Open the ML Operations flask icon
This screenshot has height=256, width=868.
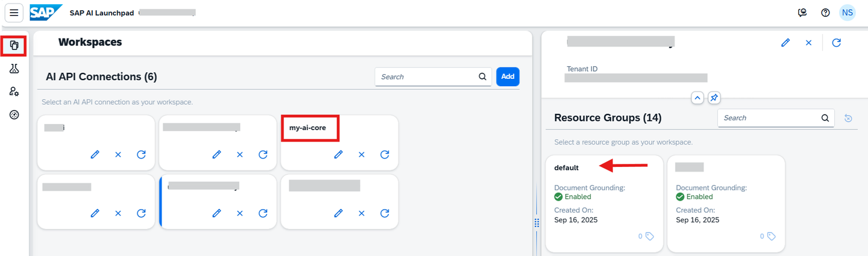[14, 69]
